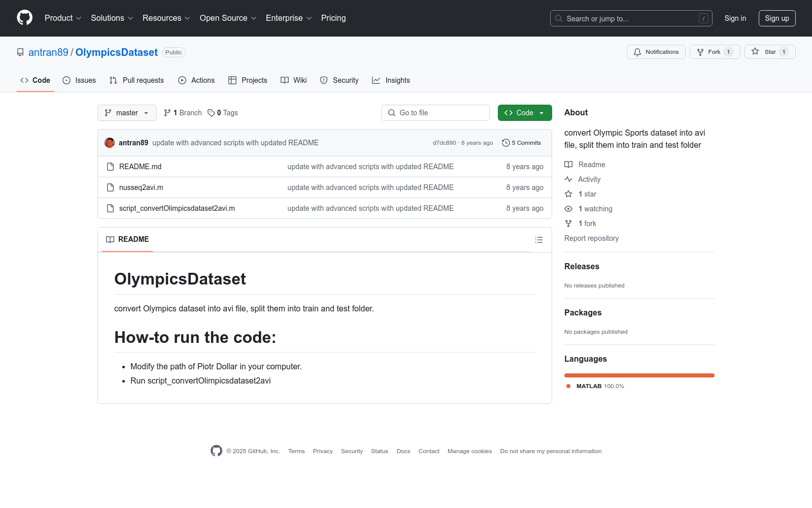Screen dimensions: 812x508
Task: Open the Pricing page link
Action: [x=333, y=18]
